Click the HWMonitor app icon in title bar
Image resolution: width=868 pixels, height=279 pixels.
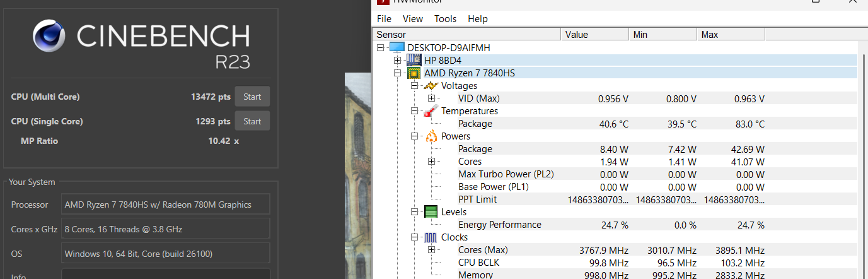pos(382,2)
